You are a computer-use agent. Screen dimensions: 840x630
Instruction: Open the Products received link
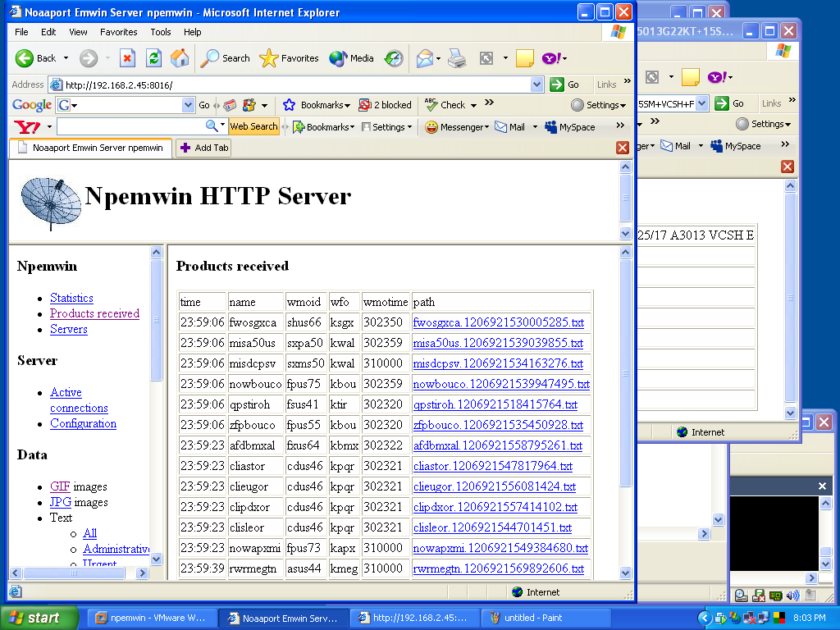coord(95,313)
